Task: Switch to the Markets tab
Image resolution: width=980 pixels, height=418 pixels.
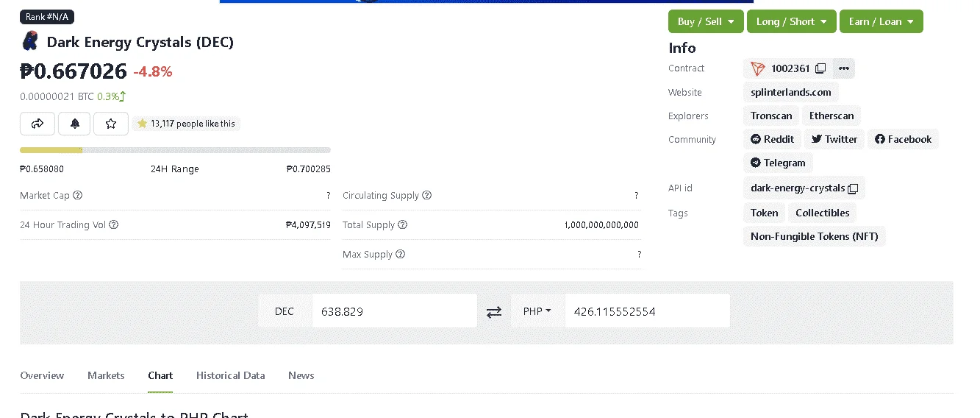Action: [x=106, y=375]
